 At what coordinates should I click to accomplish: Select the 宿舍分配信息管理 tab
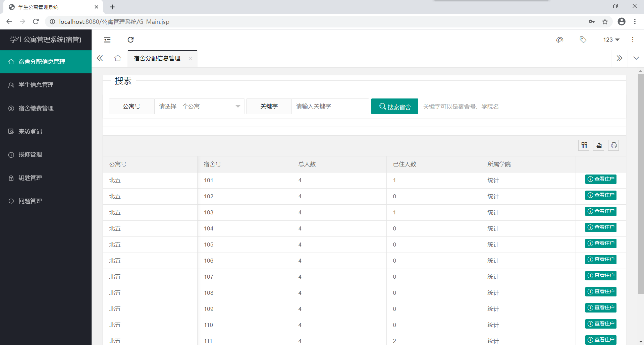click(157, 58)
